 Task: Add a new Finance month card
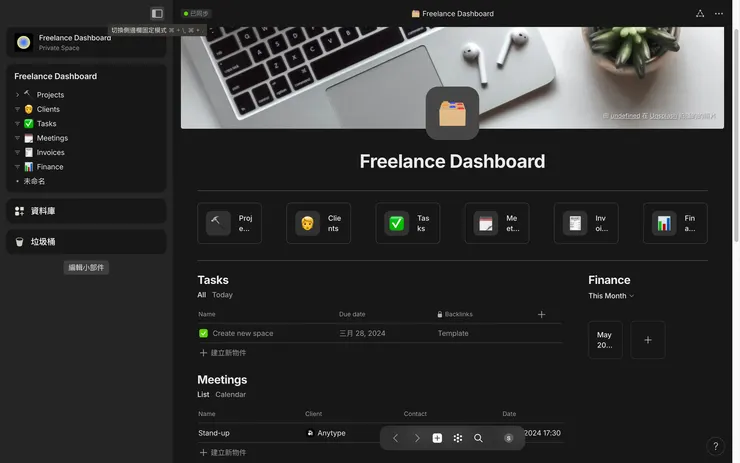[x=648, y=340]
